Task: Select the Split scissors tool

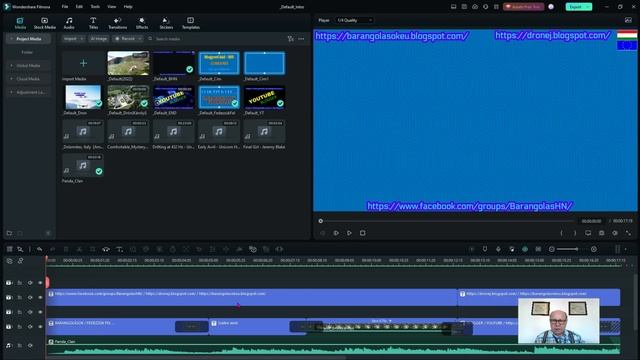Action: coord(79,249)
